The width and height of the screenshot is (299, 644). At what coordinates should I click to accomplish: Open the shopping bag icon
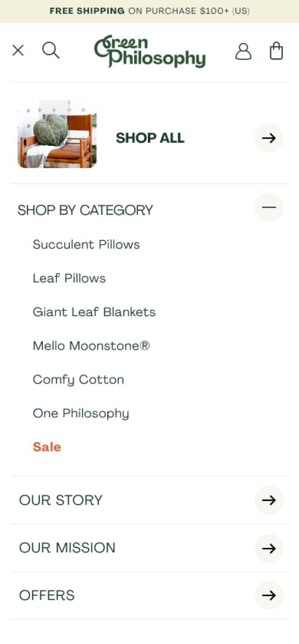[x=276, y=51]
